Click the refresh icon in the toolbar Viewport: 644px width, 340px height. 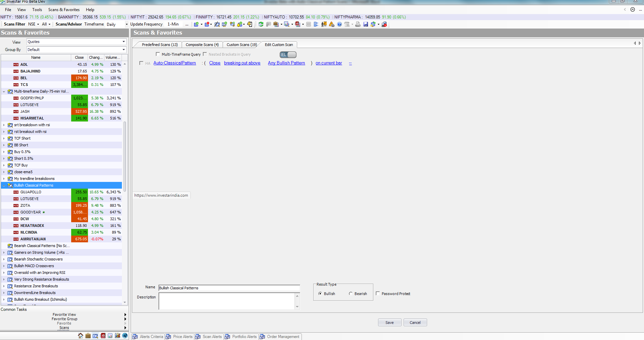(x=261, y=24)
